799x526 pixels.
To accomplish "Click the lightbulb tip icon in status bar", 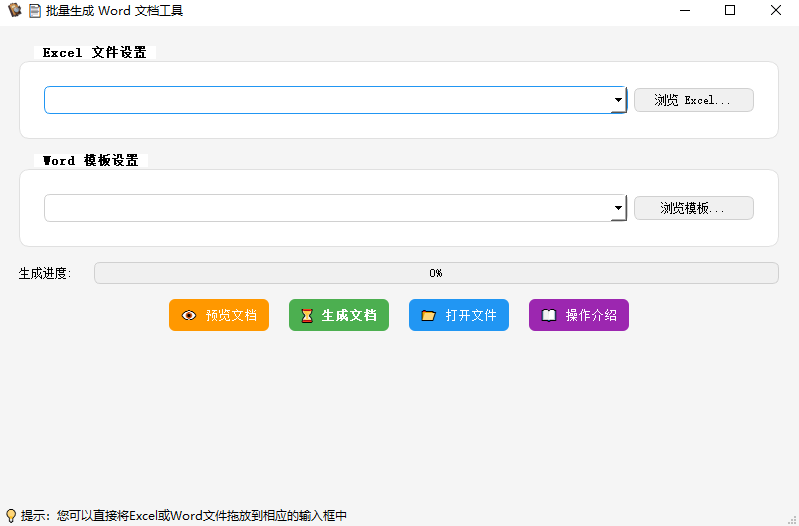I will pos(11,516).
